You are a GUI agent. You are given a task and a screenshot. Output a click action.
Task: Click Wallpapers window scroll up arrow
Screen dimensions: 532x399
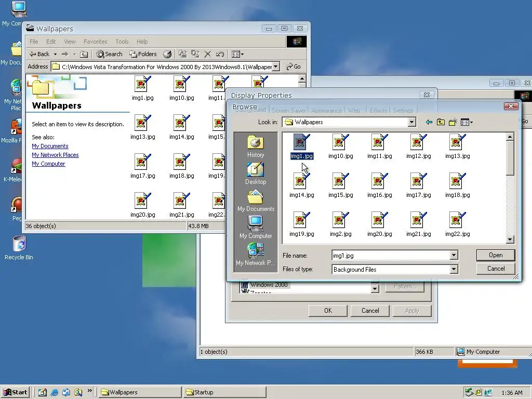pyautogui.click(x=302, y=78)
